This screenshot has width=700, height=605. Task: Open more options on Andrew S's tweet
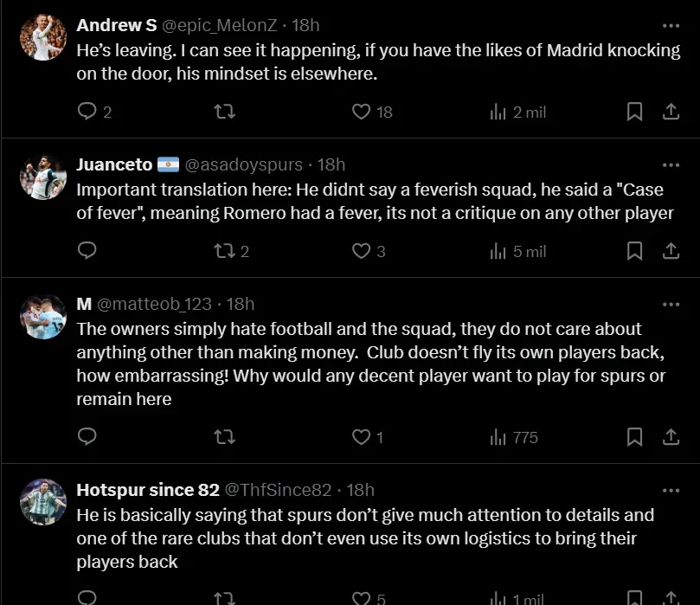[671, 25]
